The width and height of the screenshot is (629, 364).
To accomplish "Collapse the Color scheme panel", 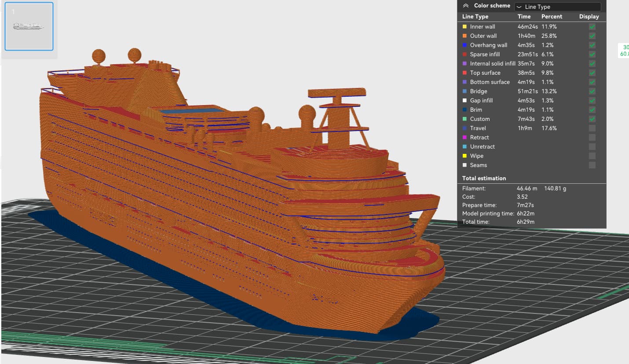I will click(x=466, y=6).
